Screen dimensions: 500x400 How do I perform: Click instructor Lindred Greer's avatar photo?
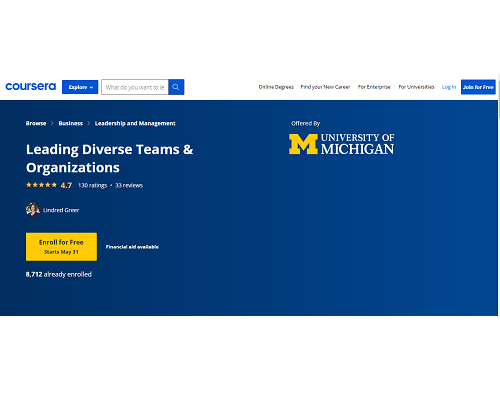[x=33, y=210]
